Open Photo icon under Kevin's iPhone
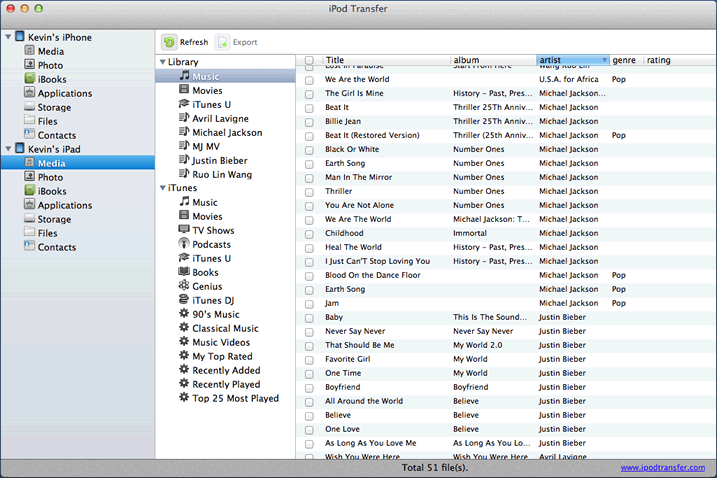This screenshot has width=717, height=478. click(29, 64)
